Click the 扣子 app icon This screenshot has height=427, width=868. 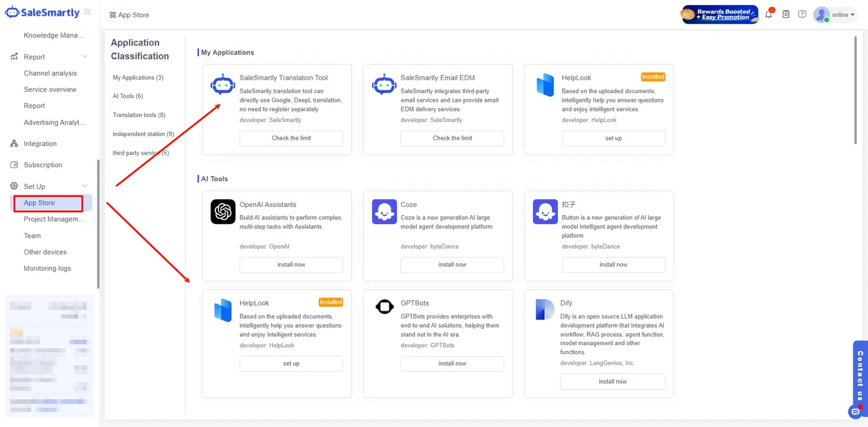[545, 211]
